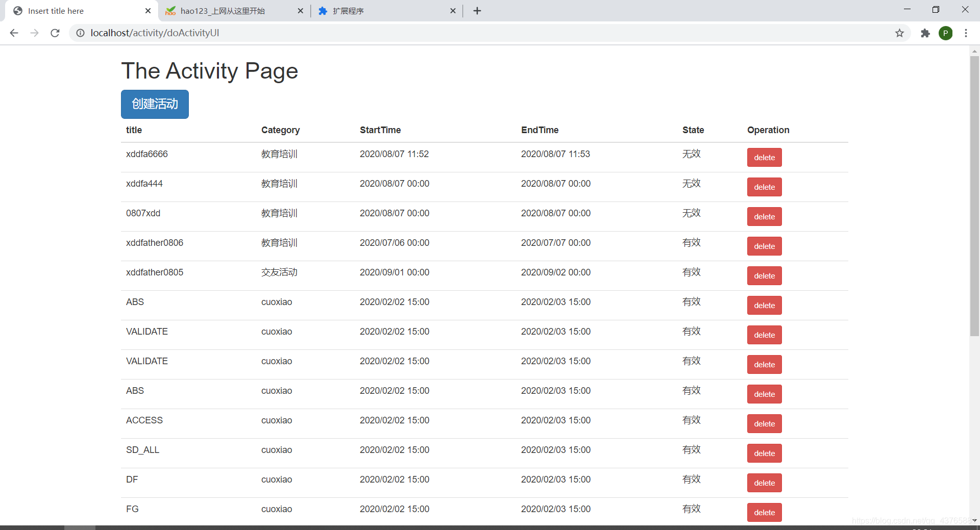The width and height of the screenshot is (980, 530).
Task: Open the profile avatar P
Action: pos(945,33)
